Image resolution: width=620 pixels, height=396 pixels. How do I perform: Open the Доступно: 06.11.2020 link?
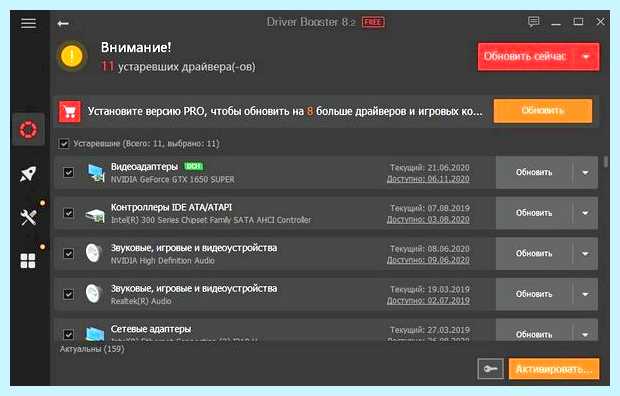pos(428,179)
